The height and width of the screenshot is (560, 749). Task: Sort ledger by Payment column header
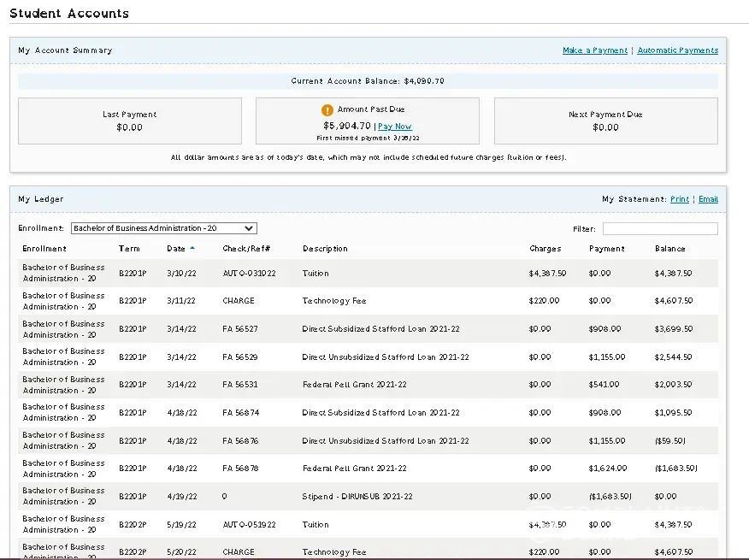[606, 249]
